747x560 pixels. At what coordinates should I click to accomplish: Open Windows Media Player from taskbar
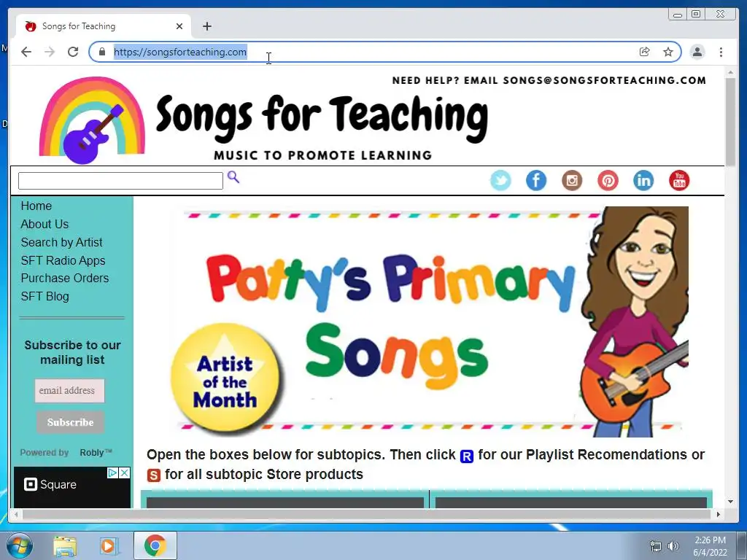[x=108, y=546]
